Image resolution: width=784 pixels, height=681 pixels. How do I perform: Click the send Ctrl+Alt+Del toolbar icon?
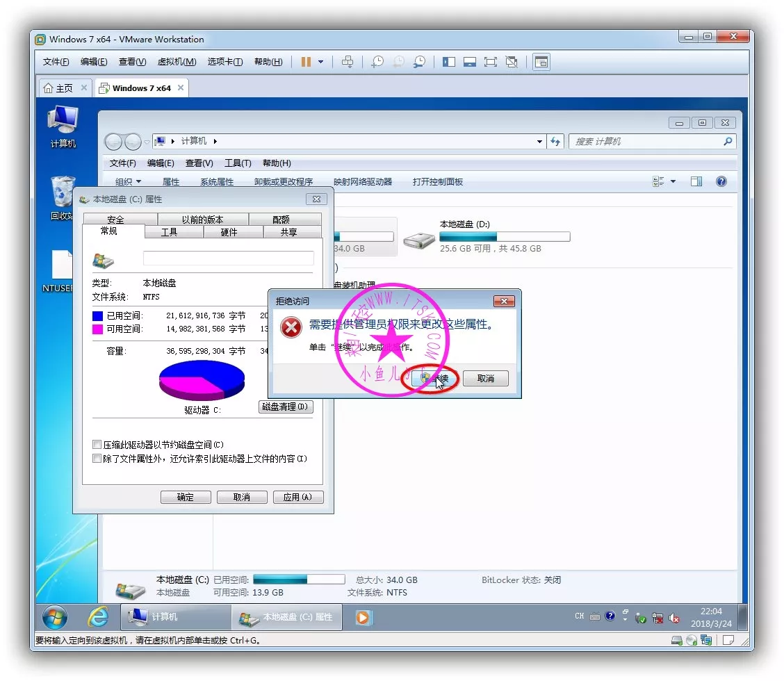(348, 62)
